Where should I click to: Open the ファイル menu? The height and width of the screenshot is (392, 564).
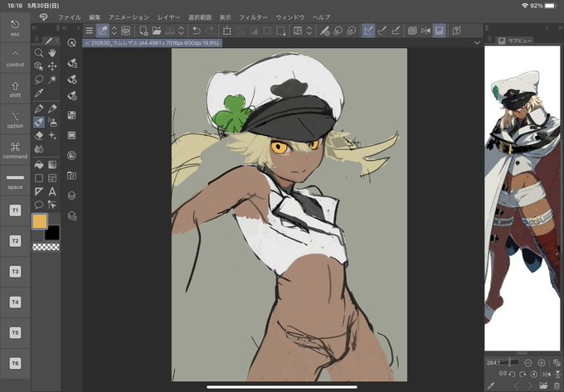[x=70, y=17]
